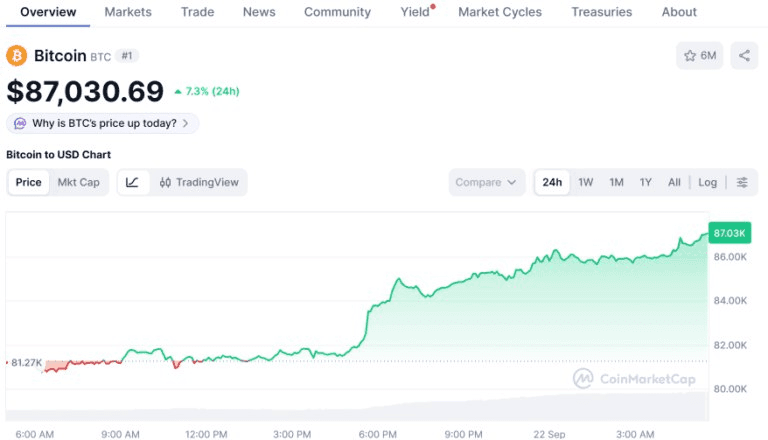Go to the Trade tab

[x=197, y=12]
